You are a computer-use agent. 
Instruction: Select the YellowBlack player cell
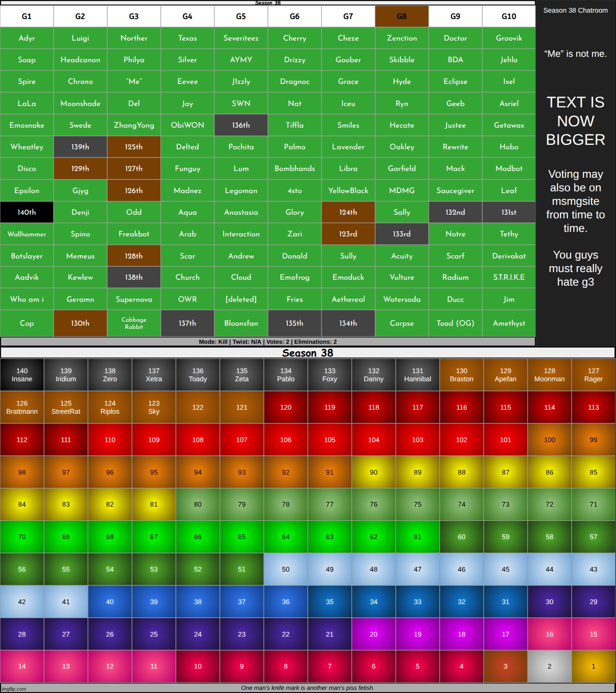pos(348,190)
